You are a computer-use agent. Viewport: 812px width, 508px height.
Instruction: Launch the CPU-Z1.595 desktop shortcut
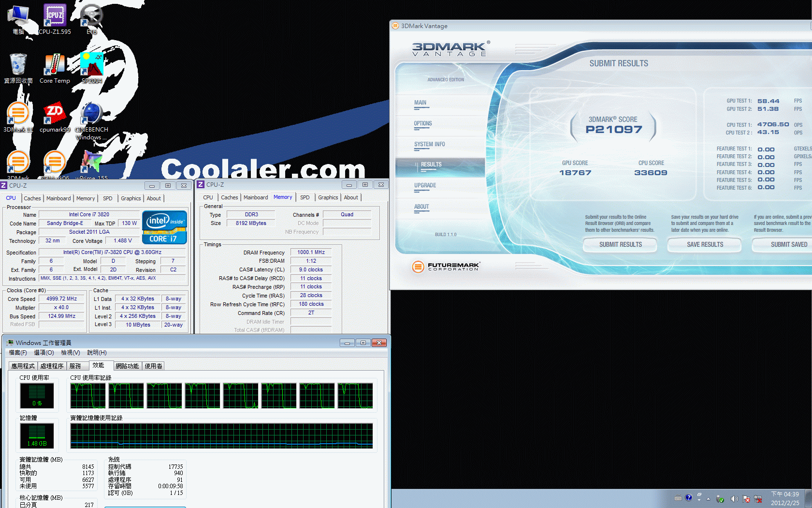tap(55, 19)
